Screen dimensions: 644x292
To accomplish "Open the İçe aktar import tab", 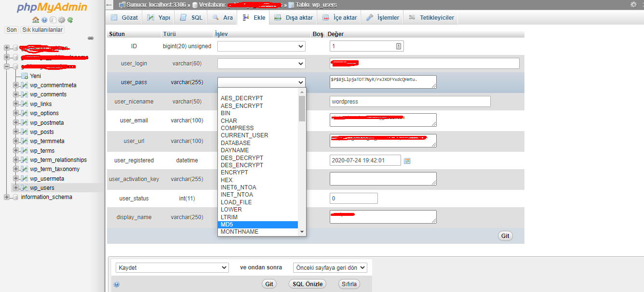I will (339, 18).
